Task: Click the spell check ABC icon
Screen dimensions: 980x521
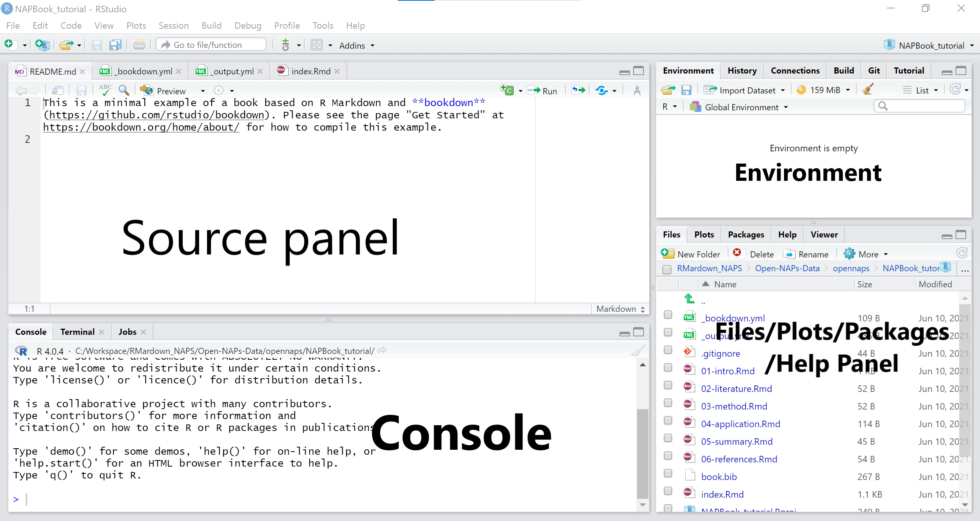Action: click(105, 90)
